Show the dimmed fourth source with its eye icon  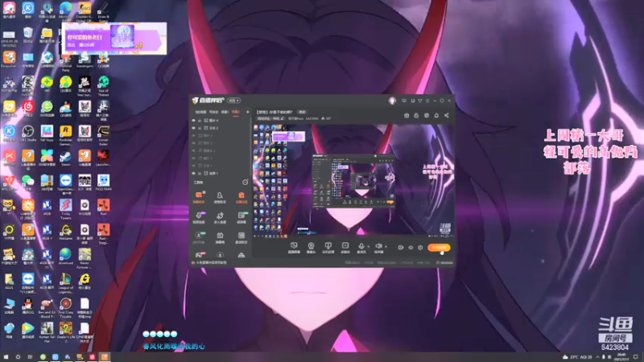coord(194,143)
